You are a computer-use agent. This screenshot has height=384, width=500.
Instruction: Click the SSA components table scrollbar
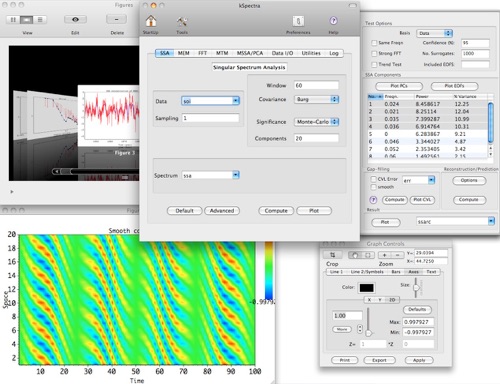pos(490,122)
